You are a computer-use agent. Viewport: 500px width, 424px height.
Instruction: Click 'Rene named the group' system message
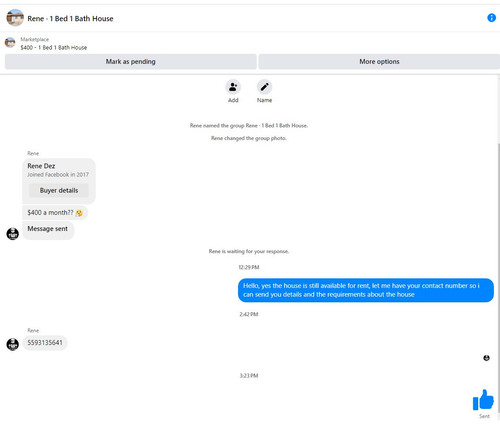pos(249,126)
